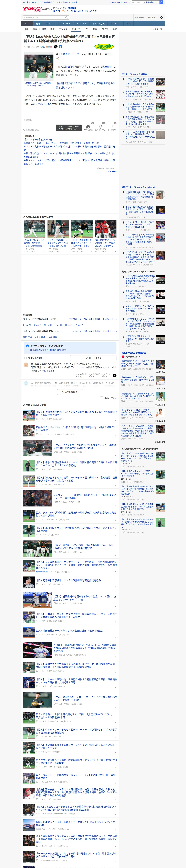Open the 吉田 正尚 player link

coord(27,337)
